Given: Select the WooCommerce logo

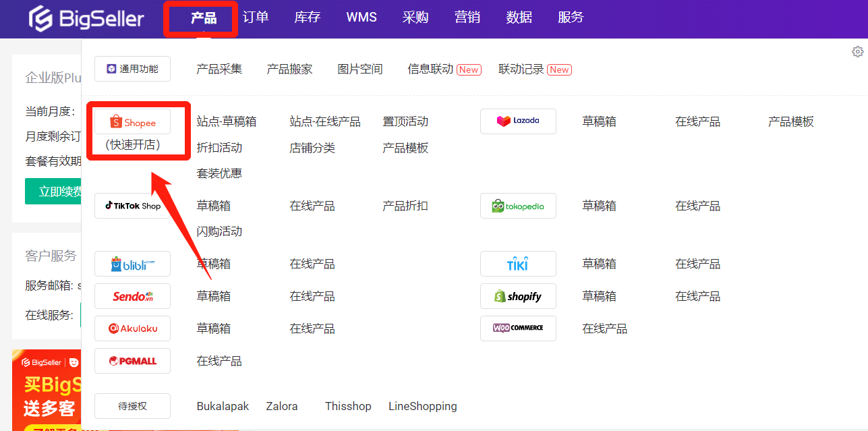Looking at the screenshot, I should [518, 328].
